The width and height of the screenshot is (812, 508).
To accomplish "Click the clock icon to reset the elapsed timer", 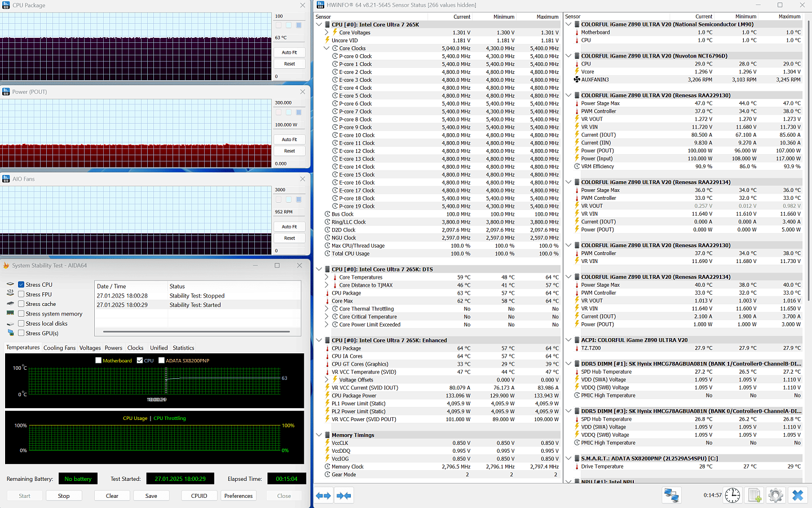I will tap(732, 496).
